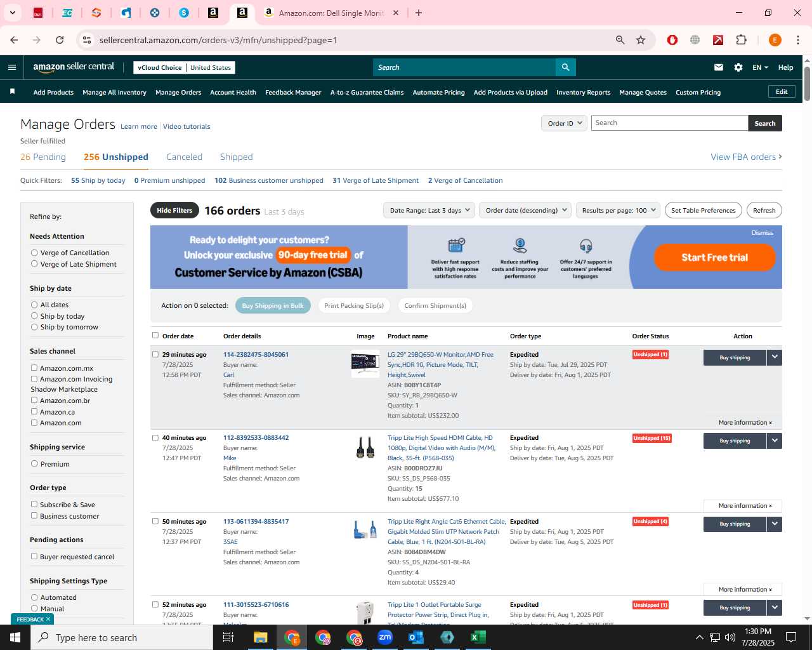Screen dimensions: 812x650
Task: Open Outlook from the taskbar
Action: [x=416, y=637]
